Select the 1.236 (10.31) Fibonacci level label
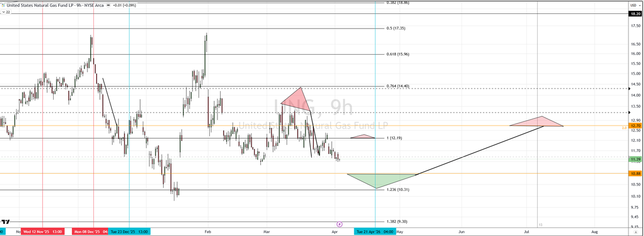The height and width of the screenshot is (236, 644). pos(398,190)
